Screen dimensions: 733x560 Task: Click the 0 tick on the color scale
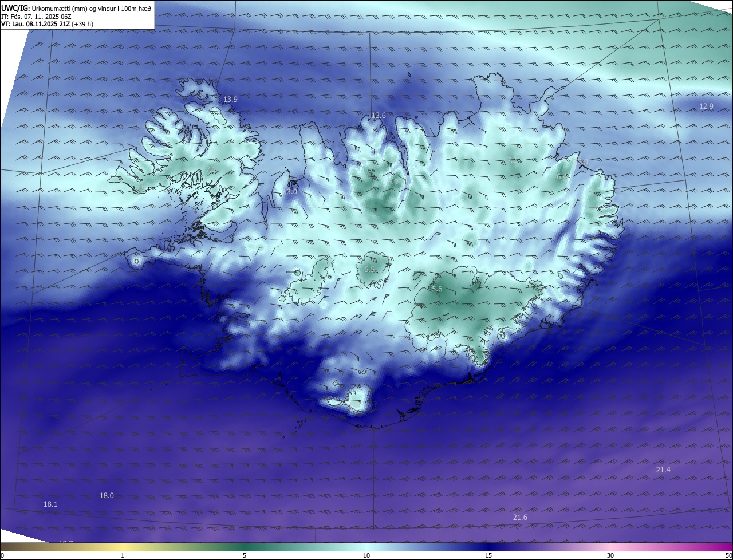2,555
